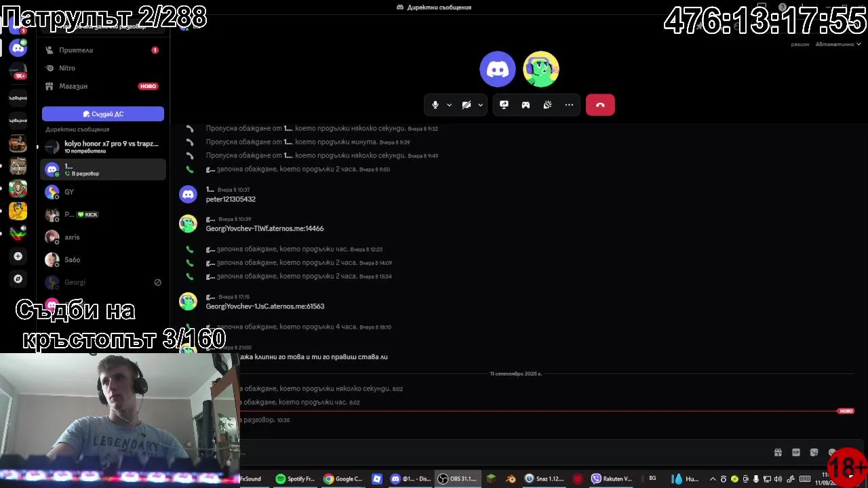Viewport: 868px width, 488px height.
Task: Open direct message with axris
Action: [103, 237]
